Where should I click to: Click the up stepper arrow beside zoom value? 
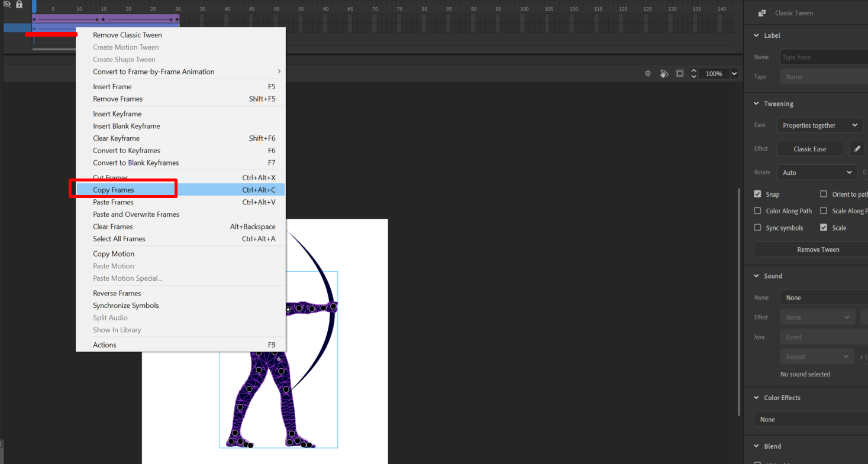[x=694, y=70]
